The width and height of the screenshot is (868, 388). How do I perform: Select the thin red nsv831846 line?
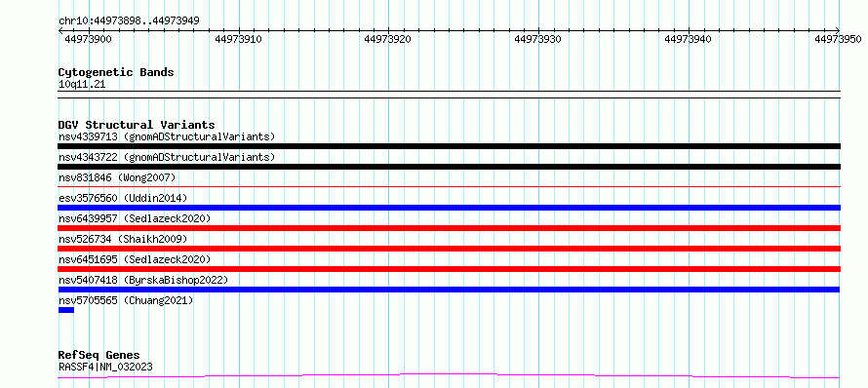pyautogui.click(x=449, y=187)
